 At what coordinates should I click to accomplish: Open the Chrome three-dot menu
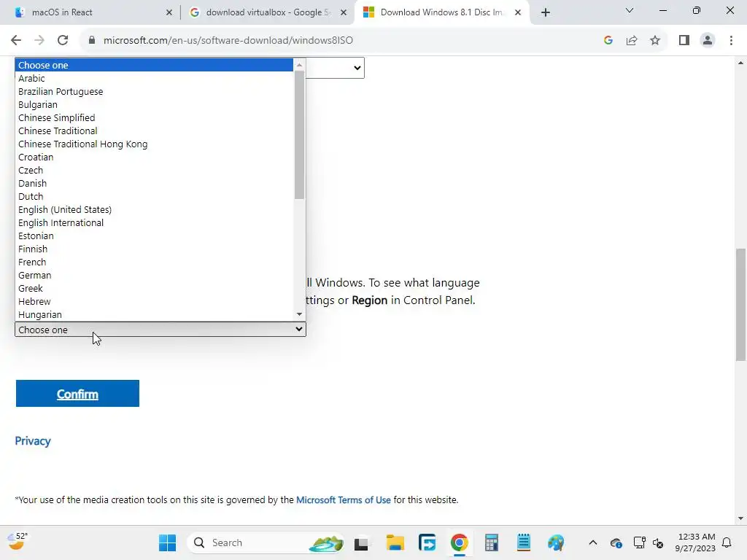[x=731, y=41]
